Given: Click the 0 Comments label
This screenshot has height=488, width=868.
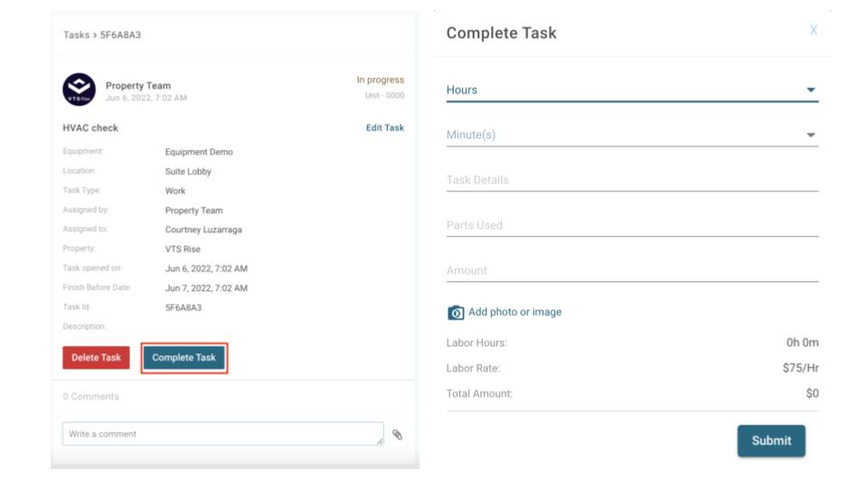Looking at the screenshot, I should point(90,397).
